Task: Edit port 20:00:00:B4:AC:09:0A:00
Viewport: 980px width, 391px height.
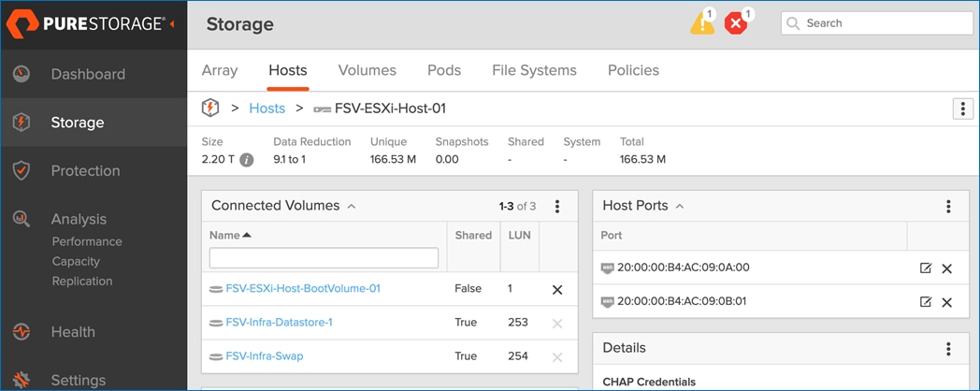Action: [x=926, y=268]
